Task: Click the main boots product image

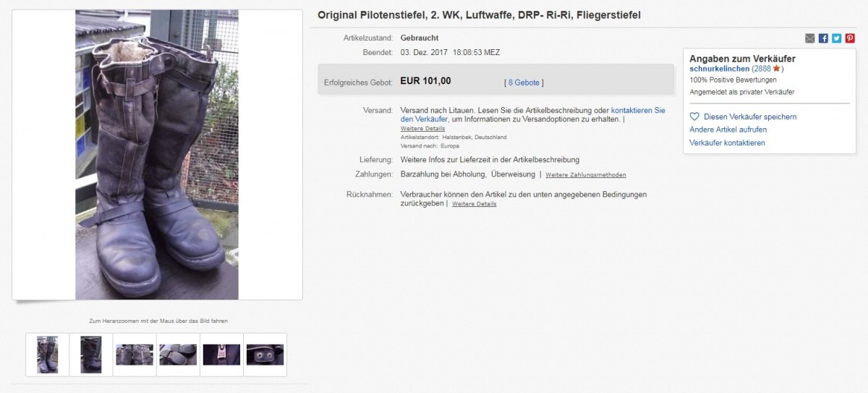Action: coord(157,155)
